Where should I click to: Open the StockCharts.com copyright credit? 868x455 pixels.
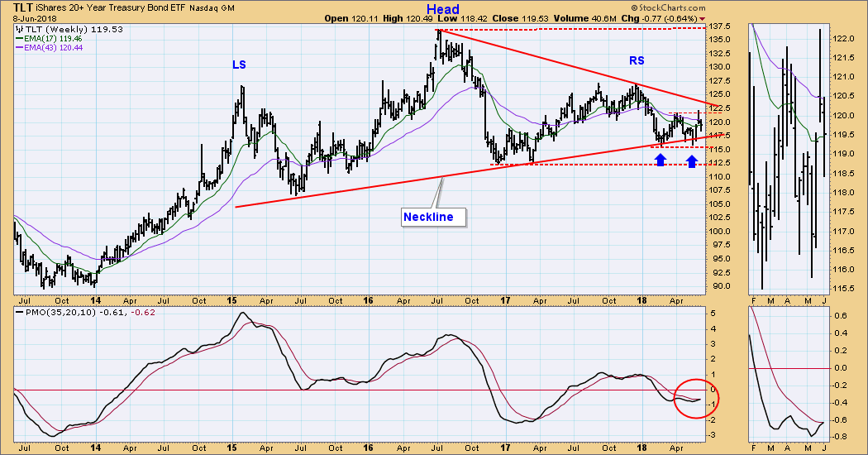pyautogui.click(x=668, y=7)
